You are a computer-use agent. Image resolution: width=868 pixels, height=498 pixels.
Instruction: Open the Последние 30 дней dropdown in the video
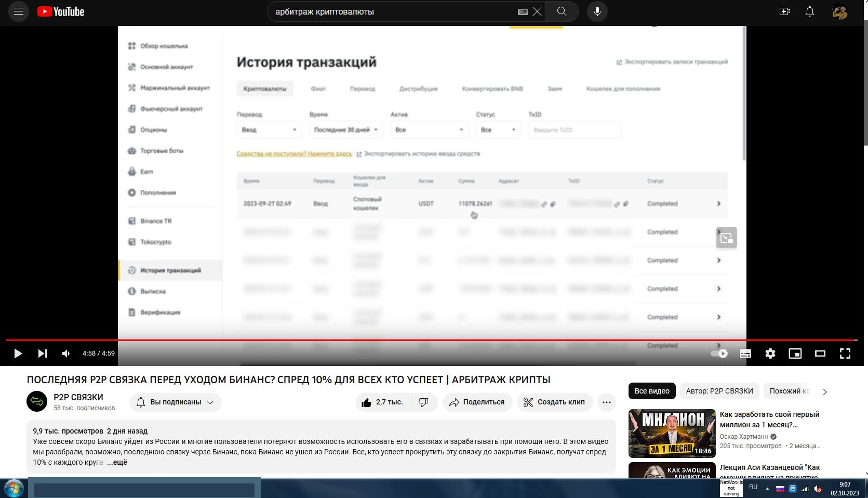[346, 130]
